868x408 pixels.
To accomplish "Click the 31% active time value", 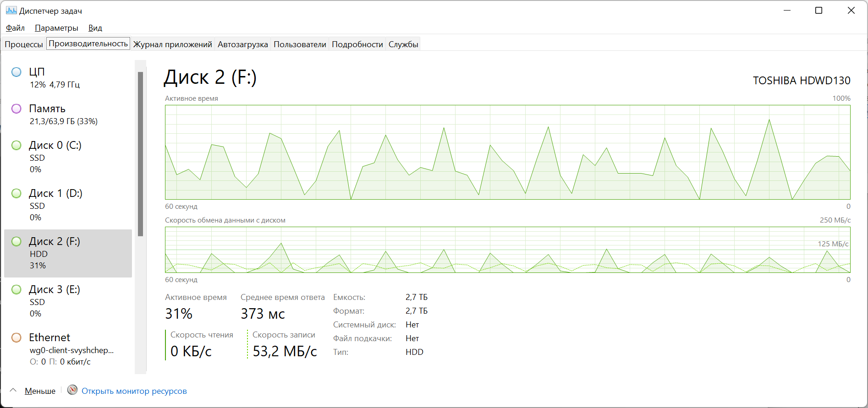I will pos(179,314).
